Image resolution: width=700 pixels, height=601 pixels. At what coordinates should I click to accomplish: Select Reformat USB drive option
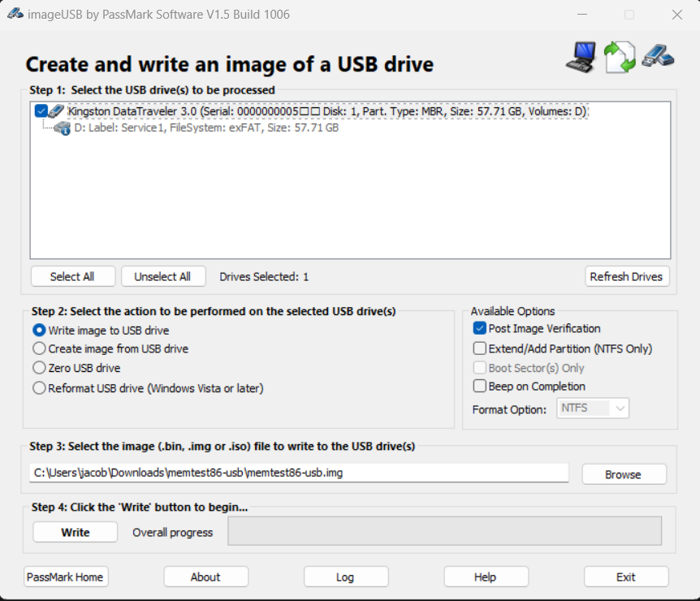click(39, 388)
